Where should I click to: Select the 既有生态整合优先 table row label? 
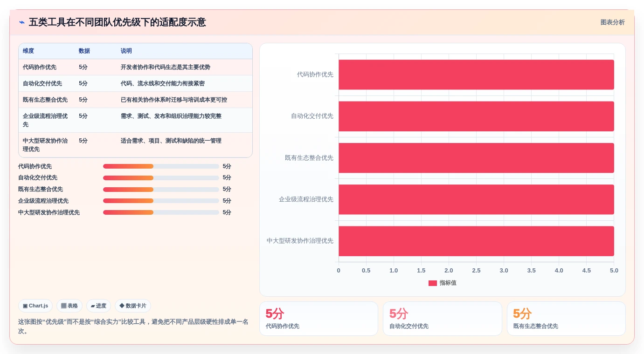tap(45, 100)
